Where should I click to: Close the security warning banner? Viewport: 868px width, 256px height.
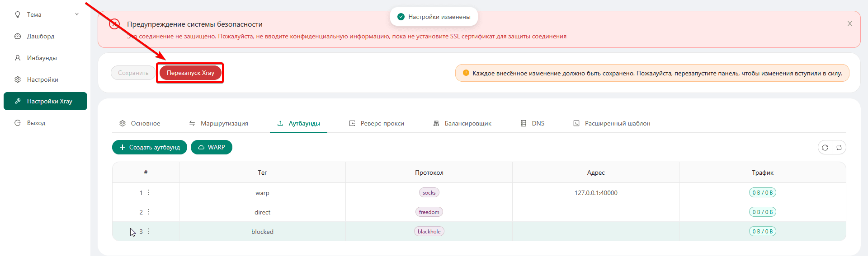(x=849, y=23)
